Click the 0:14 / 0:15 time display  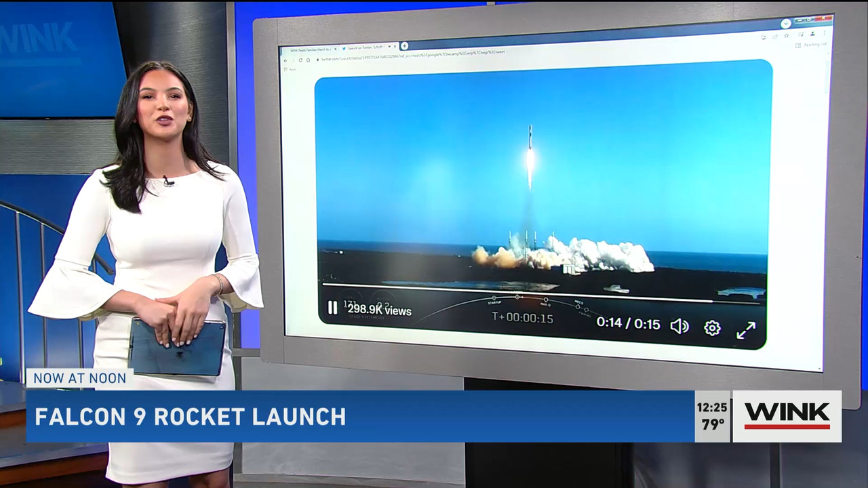coord(628,323)
